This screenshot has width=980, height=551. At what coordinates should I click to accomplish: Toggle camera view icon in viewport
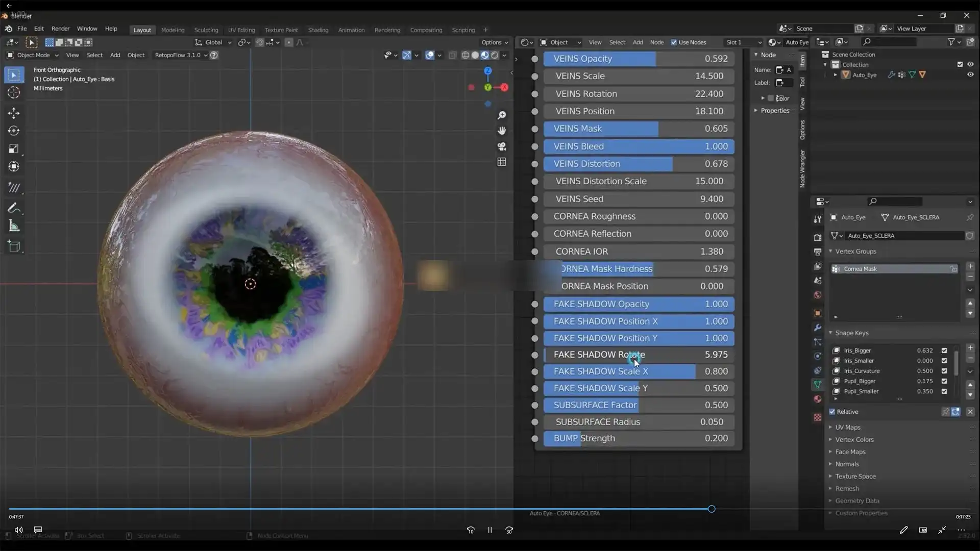pos(502,146)
